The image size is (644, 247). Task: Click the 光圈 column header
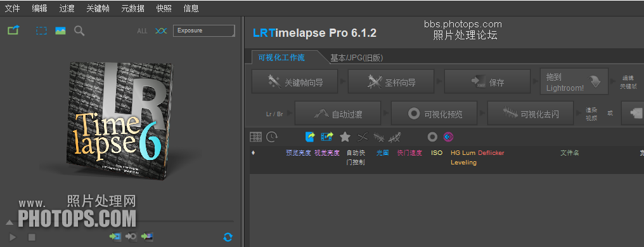(382, 153)
